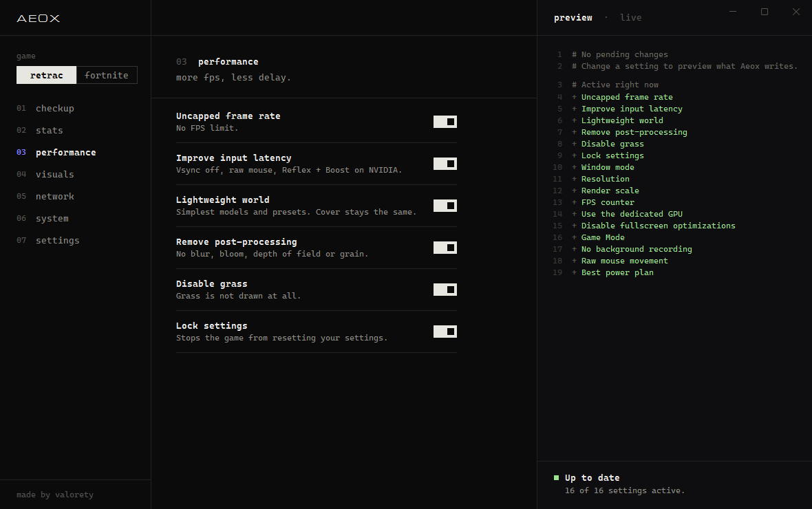Image resolution: width=812 pixels, height=509 pixels.
Task: Click 'No blur, bloom, depth of field' description
Action: point(272,254)
